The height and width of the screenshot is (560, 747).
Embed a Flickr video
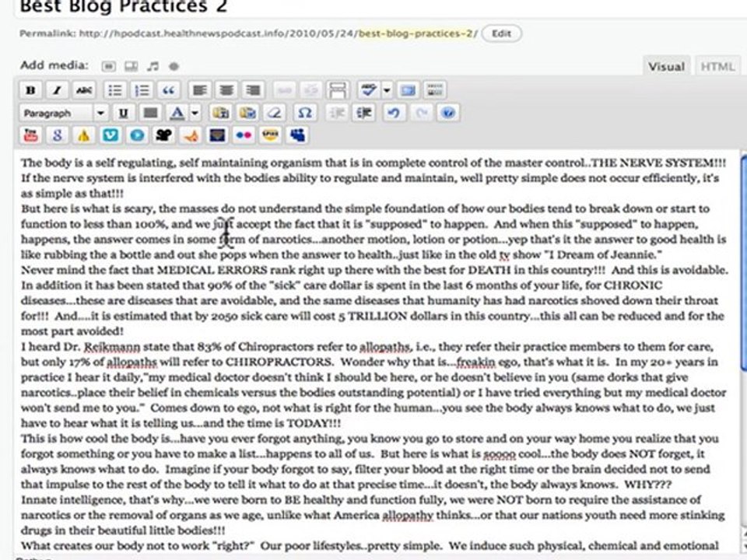coord(244,135)
